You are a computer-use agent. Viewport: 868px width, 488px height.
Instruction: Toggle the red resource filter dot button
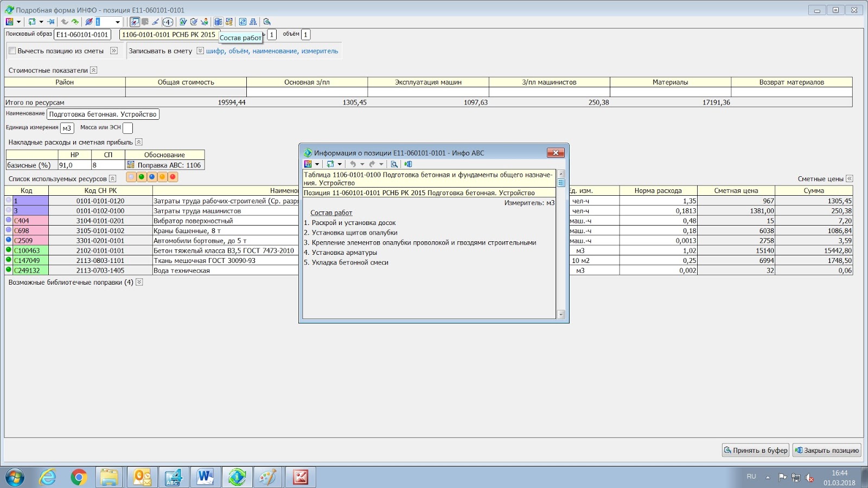(x=173, y=177)
